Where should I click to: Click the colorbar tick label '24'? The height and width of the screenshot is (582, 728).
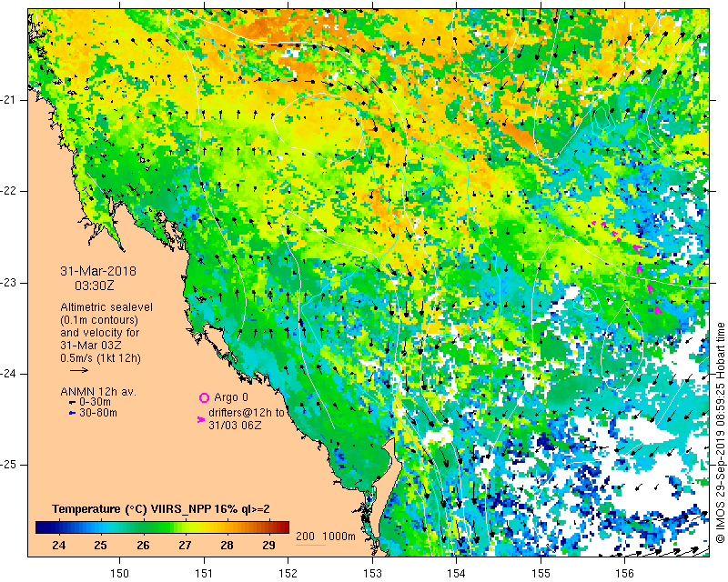pos(59,546)
